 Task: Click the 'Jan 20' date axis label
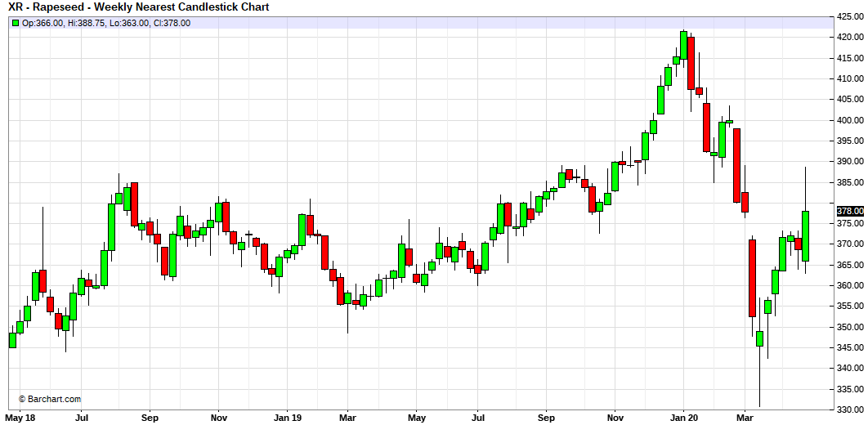[684, 418]
